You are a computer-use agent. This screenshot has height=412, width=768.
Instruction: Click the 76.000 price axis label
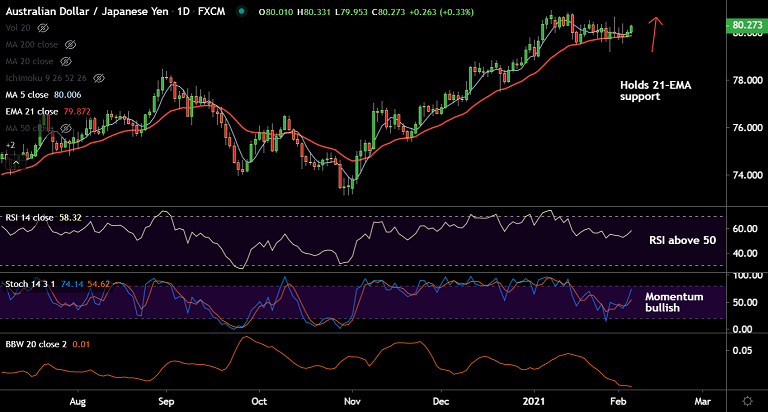point(747,127)
